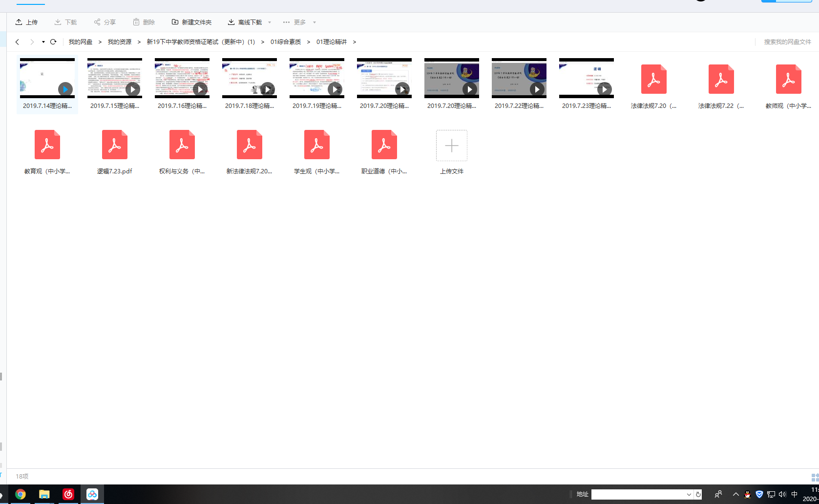
Task: Open the navigation history dropdown arrow
Action: (x=43, y=42)
